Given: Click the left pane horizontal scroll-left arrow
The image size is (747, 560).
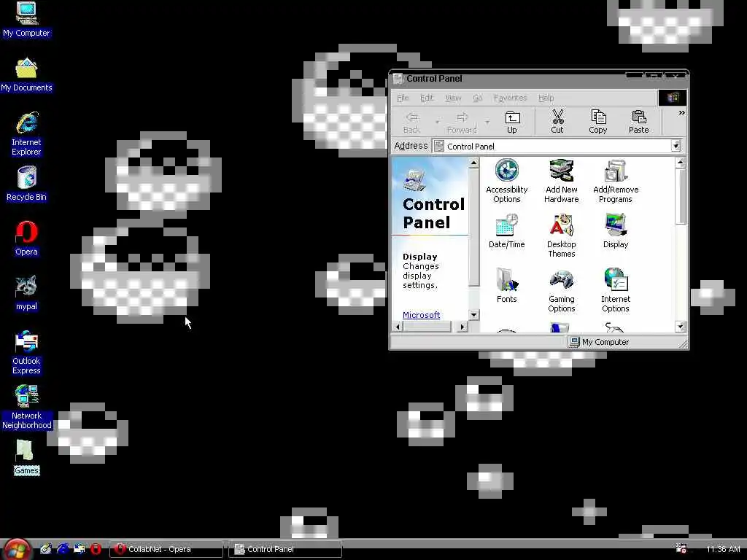Looking at the screenshot, I should [398, 327].
